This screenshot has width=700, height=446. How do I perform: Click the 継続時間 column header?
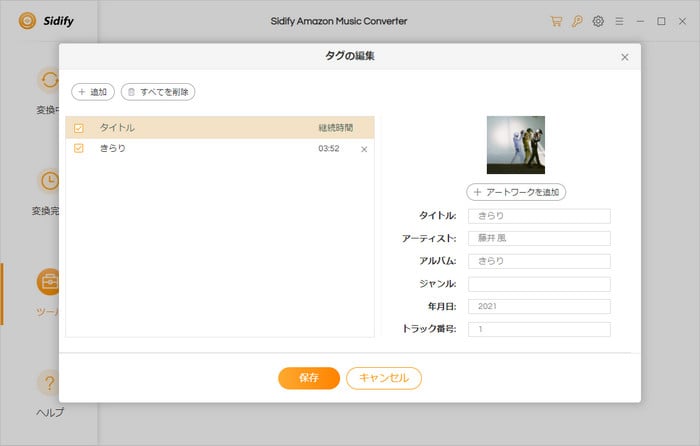click(336, 128)
